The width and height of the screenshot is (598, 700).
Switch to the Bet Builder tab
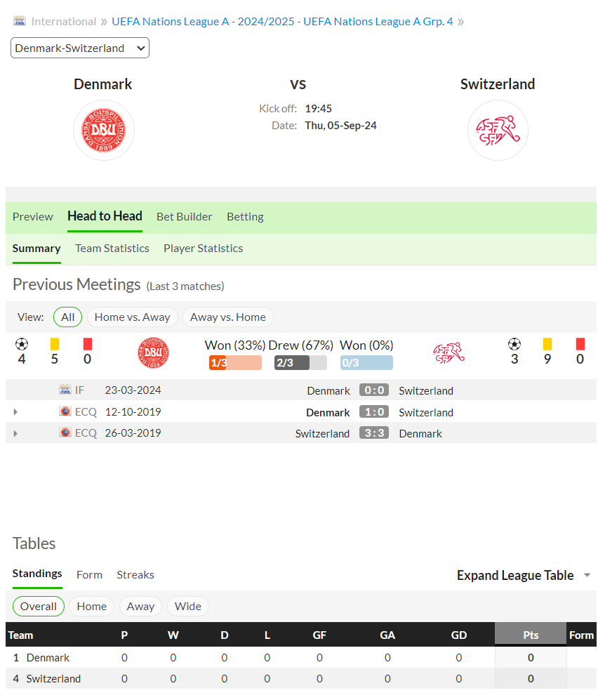[x=185, y=216]
